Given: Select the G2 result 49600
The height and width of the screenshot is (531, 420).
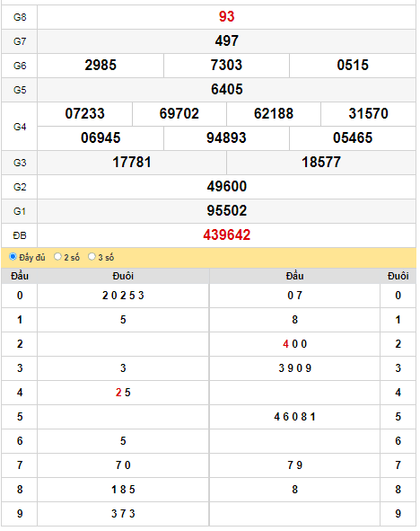Looking at the screenshot, I should coord(226,187).
